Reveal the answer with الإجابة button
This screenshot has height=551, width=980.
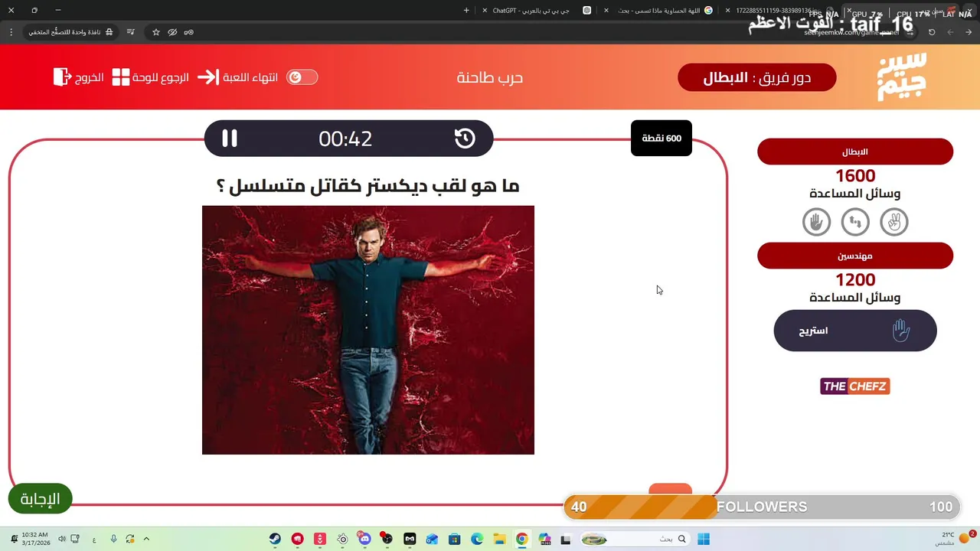[40, 499]
